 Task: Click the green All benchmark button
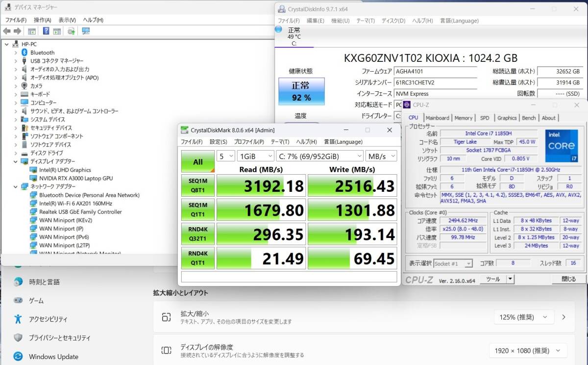198,161
